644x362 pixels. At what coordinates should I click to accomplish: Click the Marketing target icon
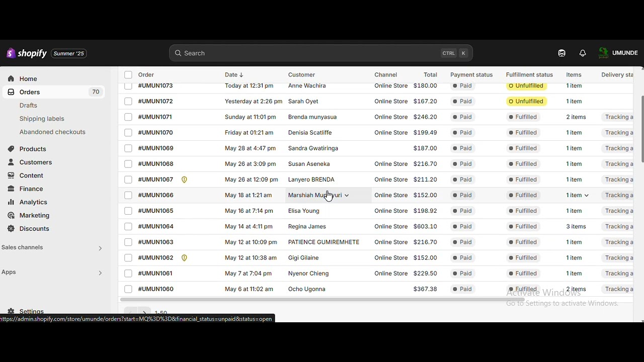tap(11, 215)
